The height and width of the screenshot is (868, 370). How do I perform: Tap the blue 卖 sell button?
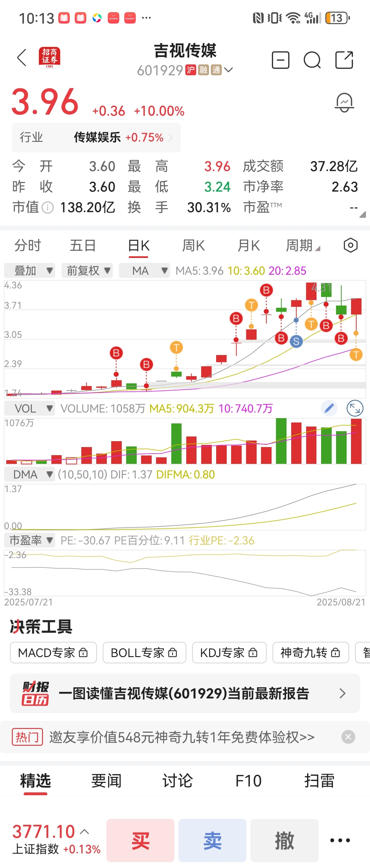[x=212, y=840]
